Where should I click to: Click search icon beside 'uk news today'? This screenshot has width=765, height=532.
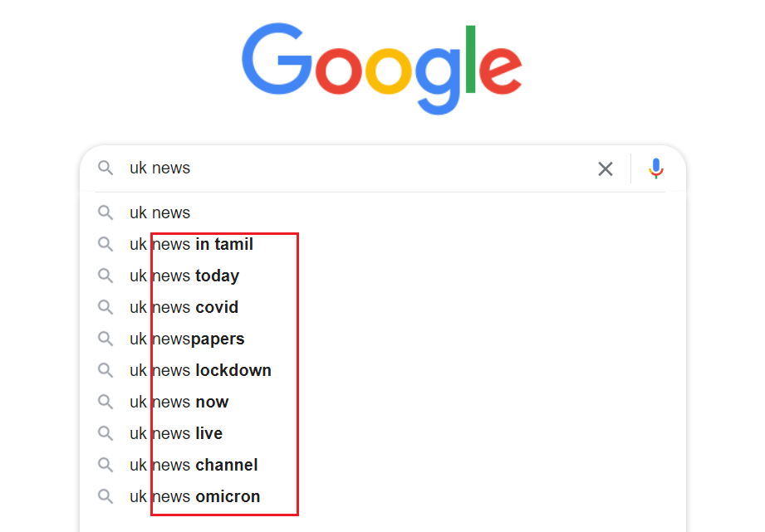[105, 276]
